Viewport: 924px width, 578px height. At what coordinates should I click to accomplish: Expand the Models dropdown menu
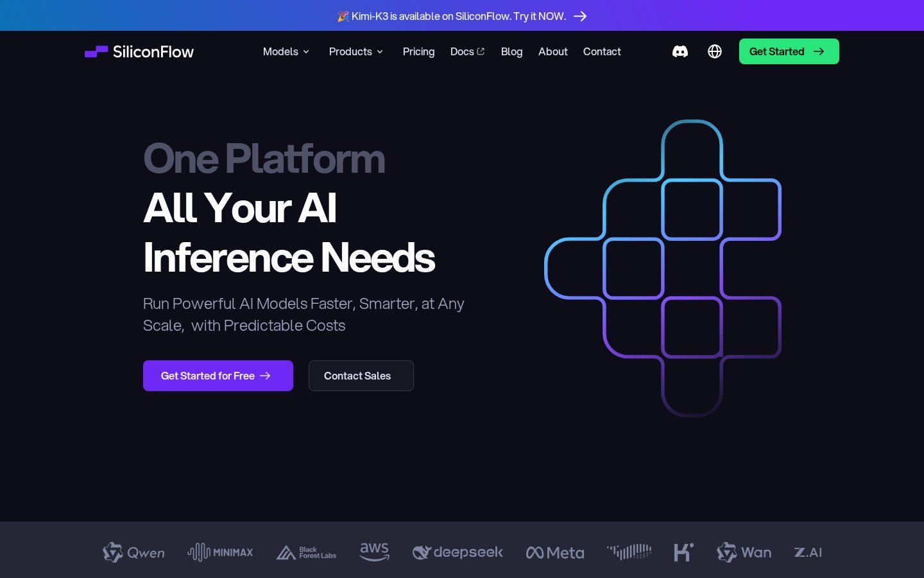click(286, 51)
